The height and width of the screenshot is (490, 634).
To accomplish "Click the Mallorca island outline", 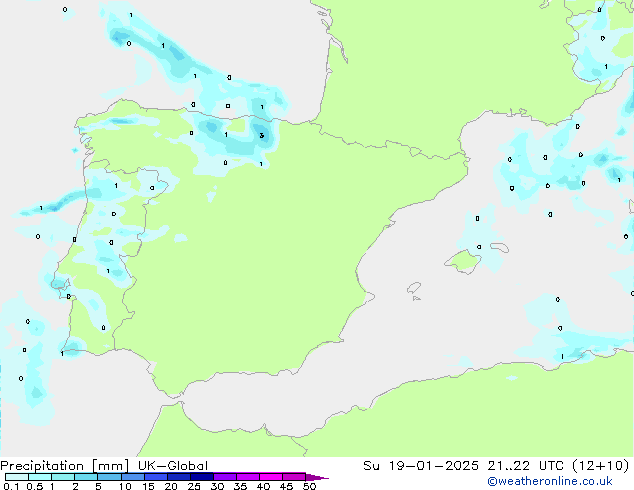I will click(x=463, y=262).
